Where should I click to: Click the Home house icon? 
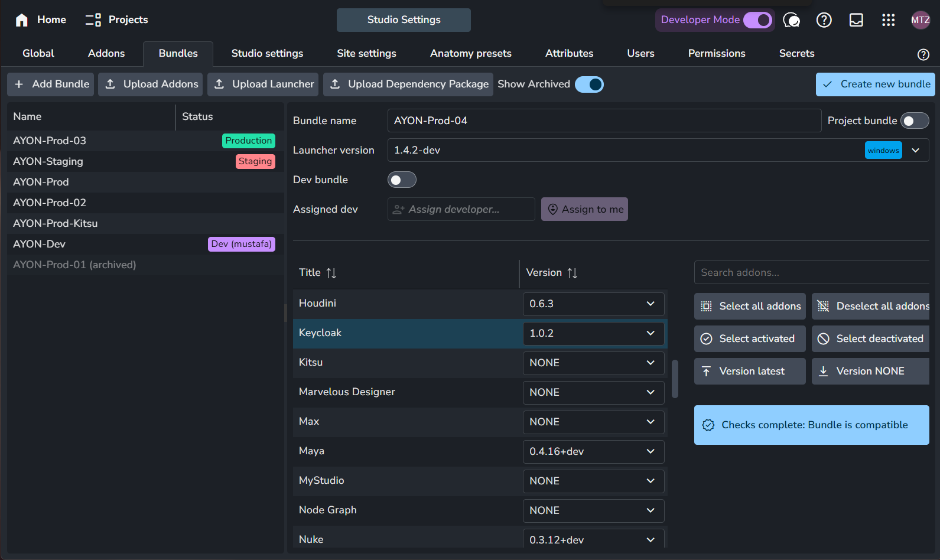[x=22, y=20]
